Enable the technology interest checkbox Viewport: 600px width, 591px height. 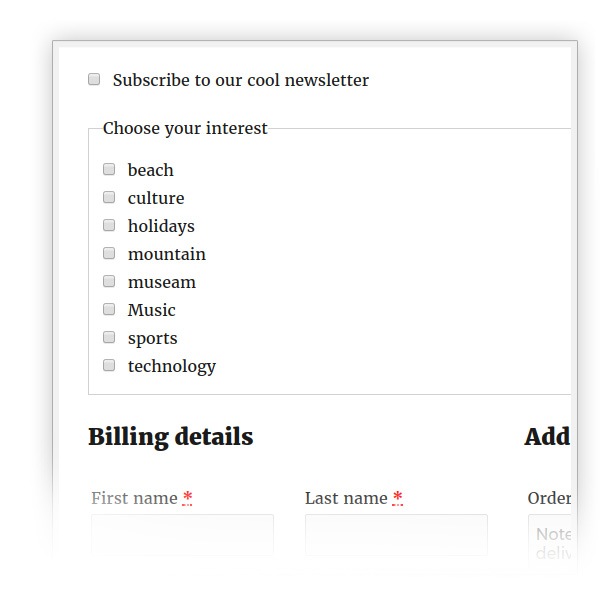[109, 365]
